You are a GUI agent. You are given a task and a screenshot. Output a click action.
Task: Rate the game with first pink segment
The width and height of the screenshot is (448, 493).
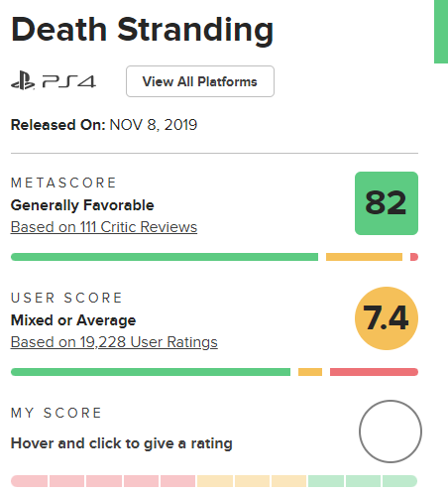[30, 481]
